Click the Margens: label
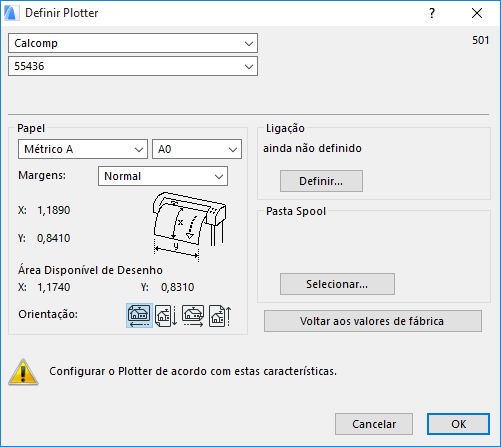This screenshot has width=501, height=447. coord(42,175)
